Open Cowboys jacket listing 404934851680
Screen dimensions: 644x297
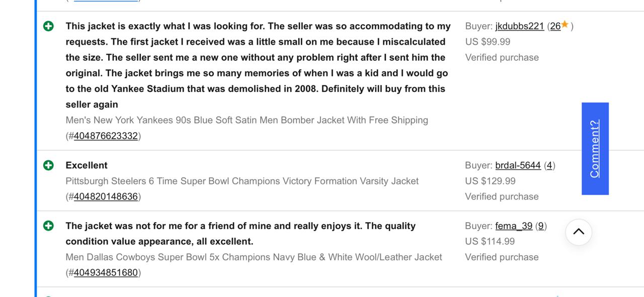click(106, 272)
